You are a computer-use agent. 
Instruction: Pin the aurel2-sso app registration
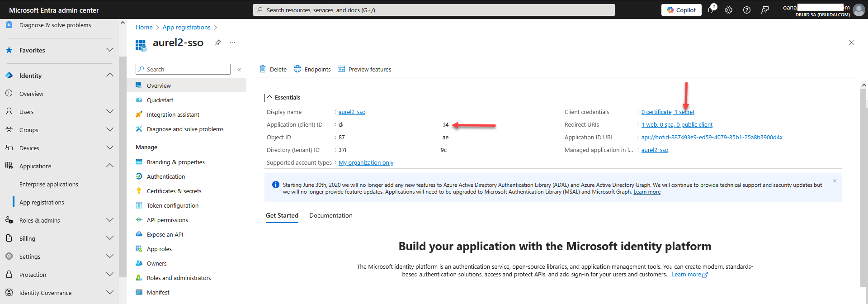tap(218, 43)
